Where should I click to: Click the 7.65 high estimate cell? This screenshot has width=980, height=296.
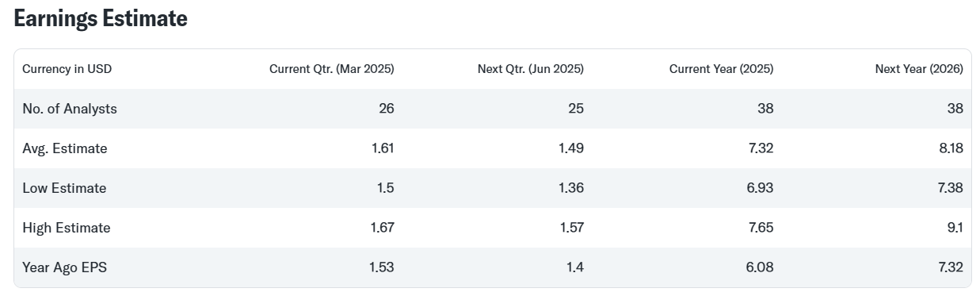coord(761,228)
